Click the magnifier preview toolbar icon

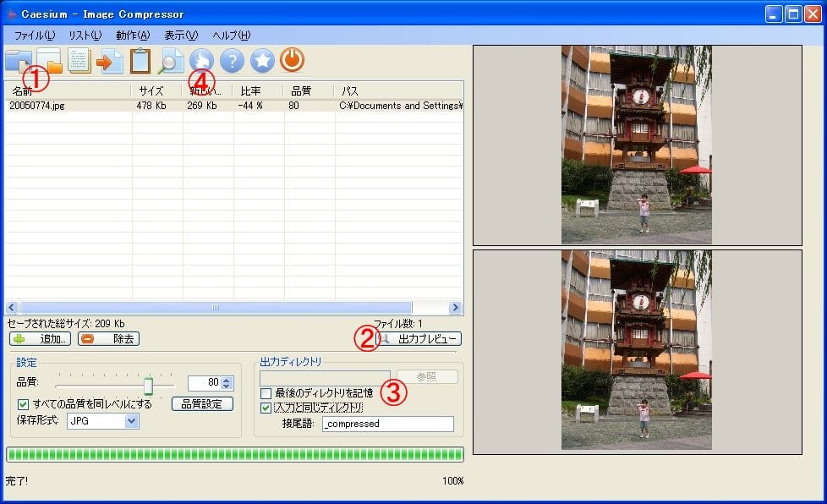click(171, 62)
